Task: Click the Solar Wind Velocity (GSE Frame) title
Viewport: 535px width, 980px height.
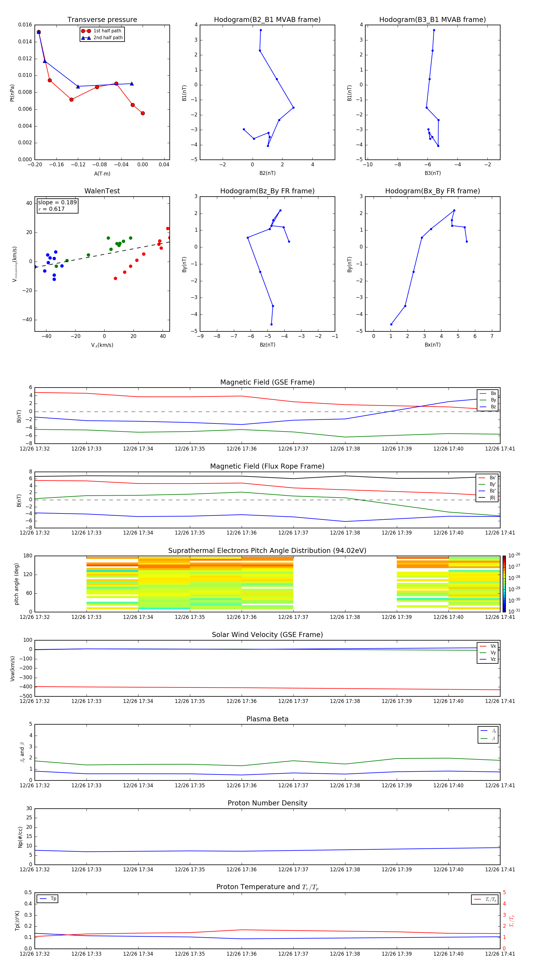Action: click(x=267, y=635)
